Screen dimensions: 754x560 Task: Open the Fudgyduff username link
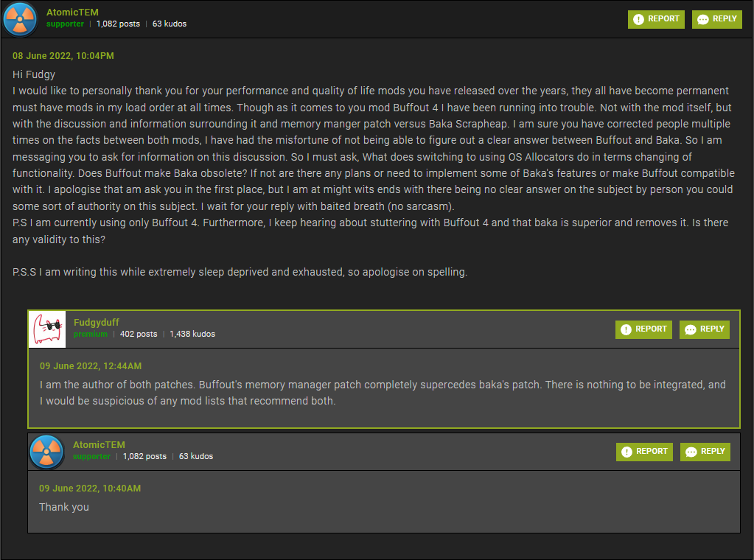pyautogui.click(x=96, y=323)
